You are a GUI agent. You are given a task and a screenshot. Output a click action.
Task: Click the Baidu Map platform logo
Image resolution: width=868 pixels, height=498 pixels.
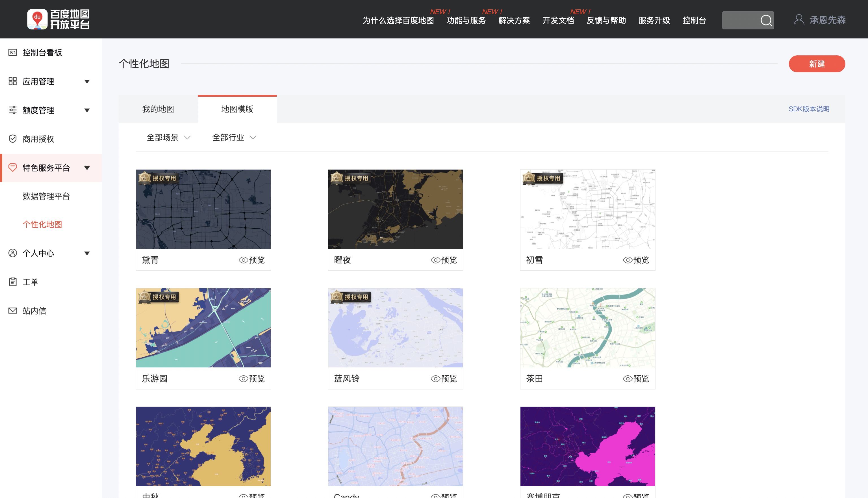(x=58, y=19)
